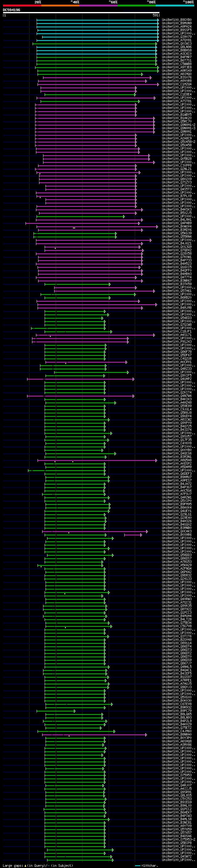
Task: Select label UniRef100_B1WBY5
Action: click(177, 115)
